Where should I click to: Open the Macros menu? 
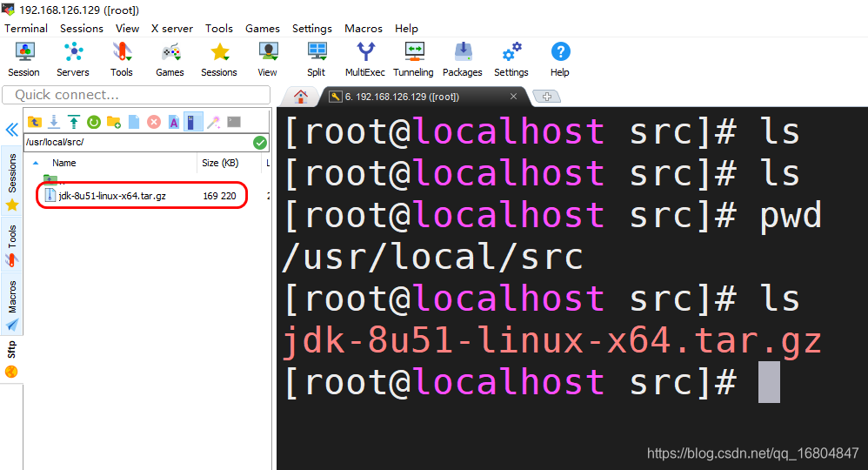click(x=364, y=28)
